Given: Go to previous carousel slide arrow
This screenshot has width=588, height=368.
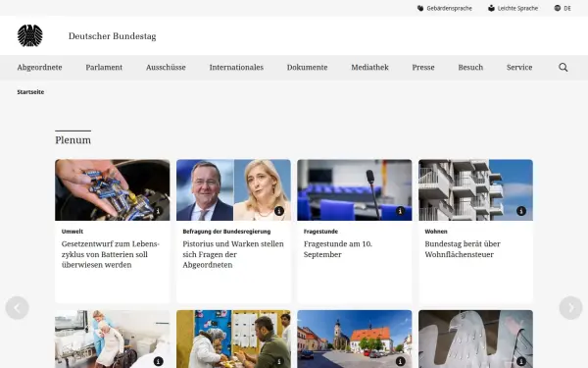Looking at the screenshot, I should click(x=18, y=308).
